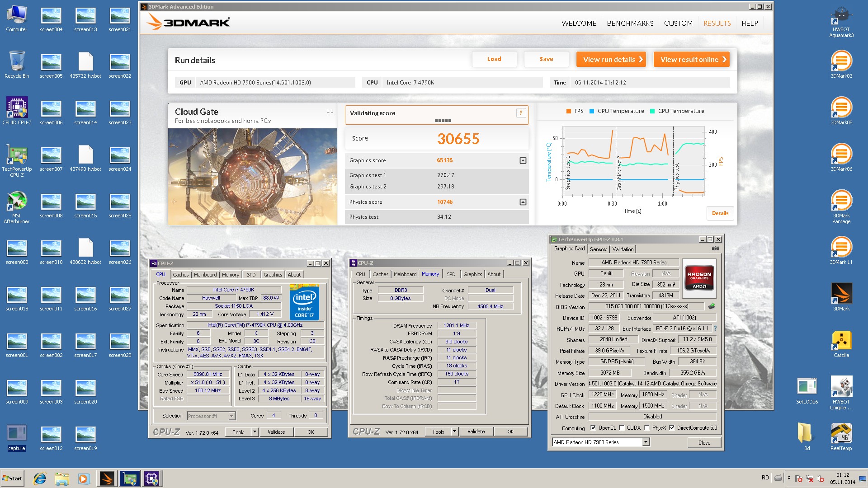Open the 3d folder on desktop
This screenshot has height=488, width=868.
click(x=807, y=436)
